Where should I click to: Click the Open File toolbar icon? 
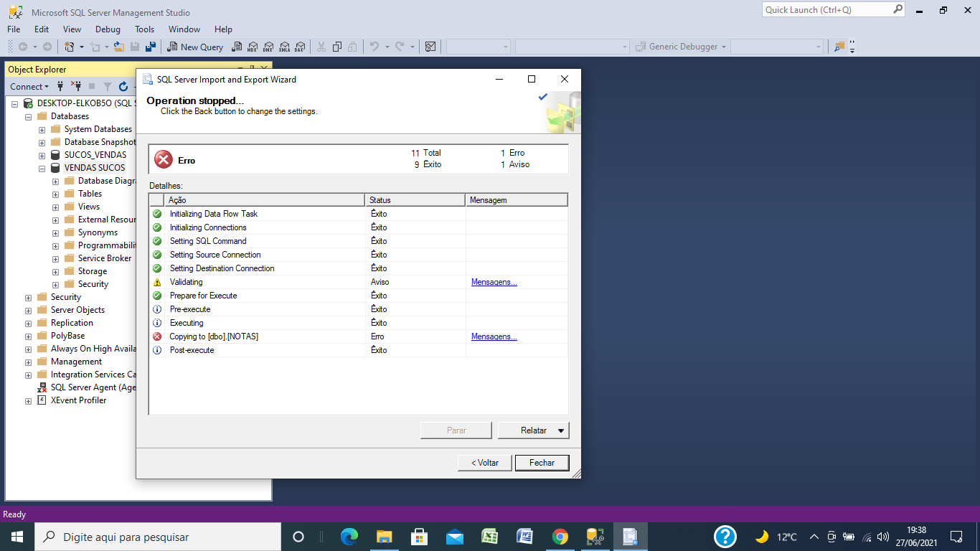point(119,47)
